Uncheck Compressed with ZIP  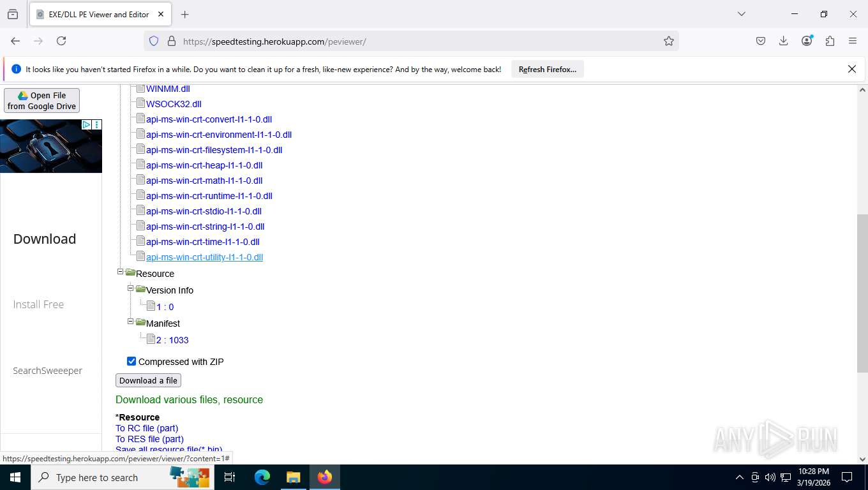point(131,361)
